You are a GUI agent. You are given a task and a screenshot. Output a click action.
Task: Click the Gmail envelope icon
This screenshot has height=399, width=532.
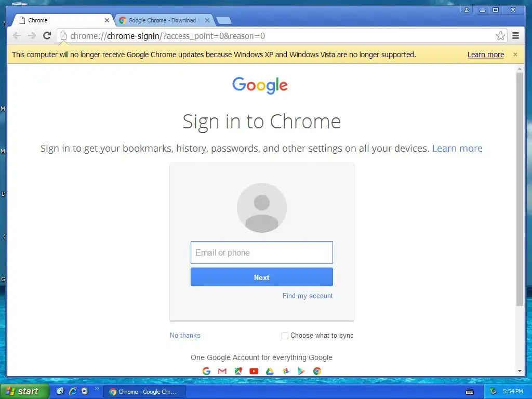(x=222, y=371)
